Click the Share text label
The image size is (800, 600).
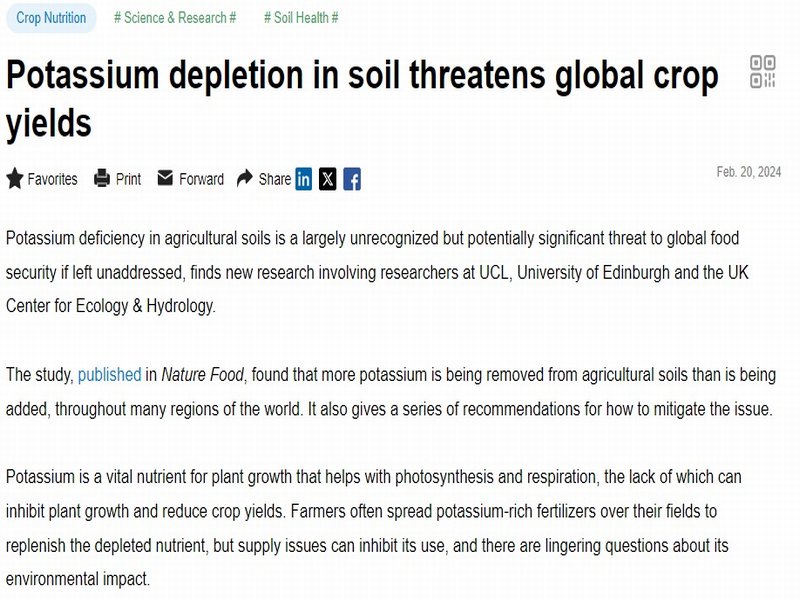click(x=274, y=179)
